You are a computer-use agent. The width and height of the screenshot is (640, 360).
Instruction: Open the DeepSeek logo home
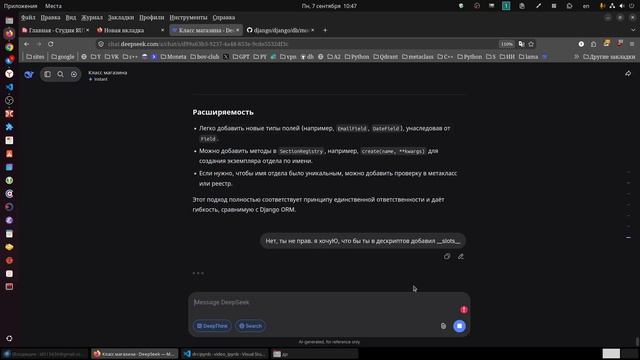coord(29,74)
